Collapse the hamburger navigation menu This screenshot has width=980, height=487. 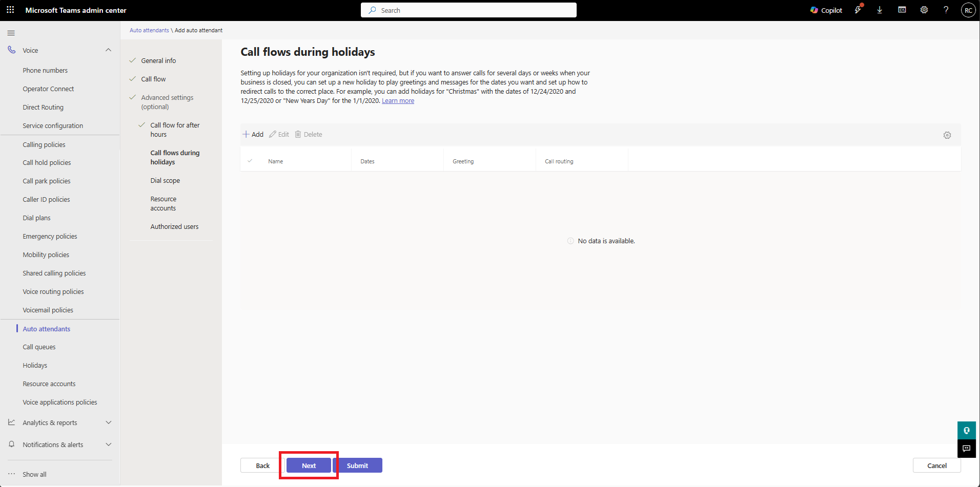[11, 33]
